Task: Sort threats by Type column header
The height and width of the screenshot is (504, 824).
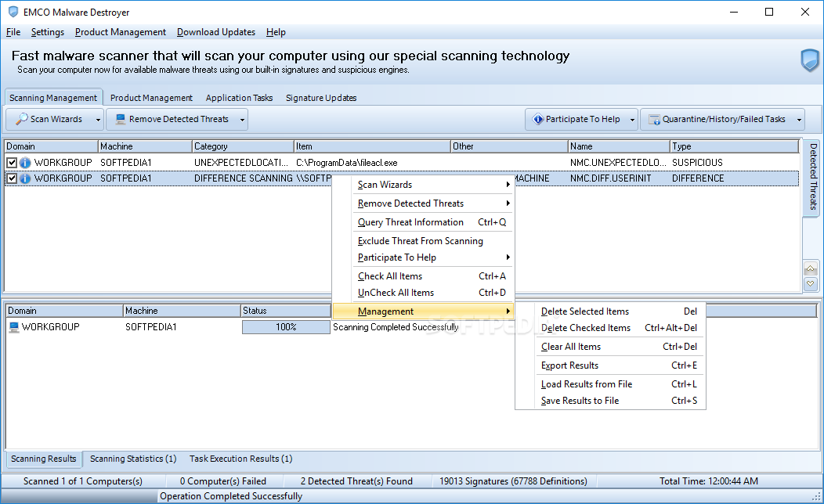Action: (735, 146)
